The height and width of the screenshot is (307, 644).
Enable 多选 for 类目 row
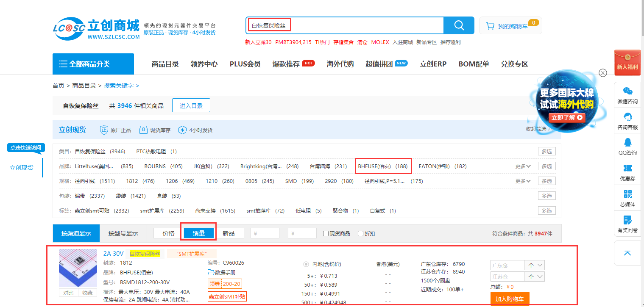coord(546,151)
